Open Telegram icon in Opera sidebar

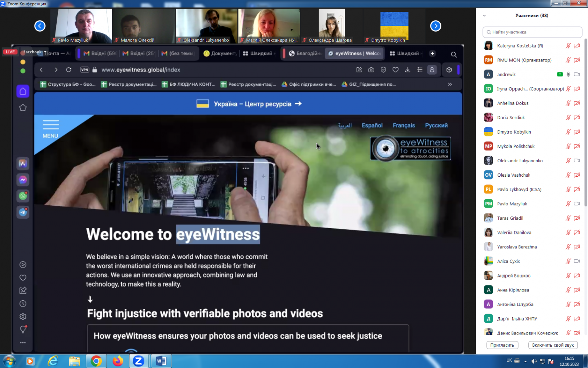[x=23, y=212]
